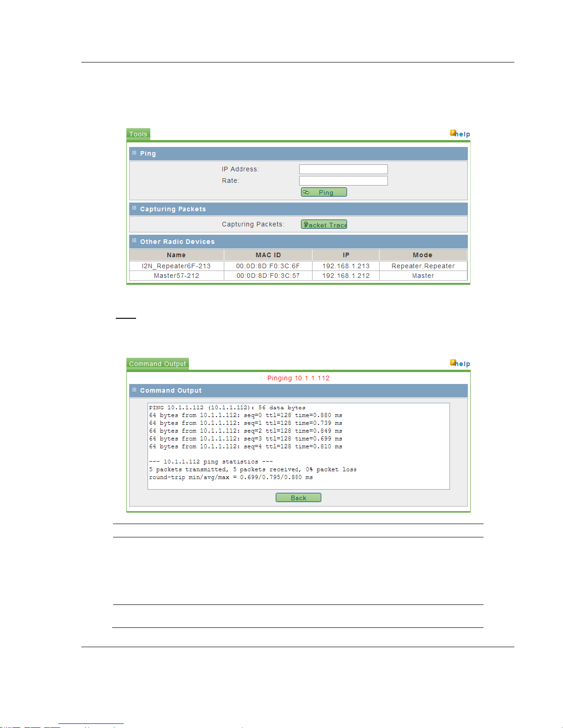Focus the IP Address input field
Screen dimensions: 563x728
click(343, 169)
